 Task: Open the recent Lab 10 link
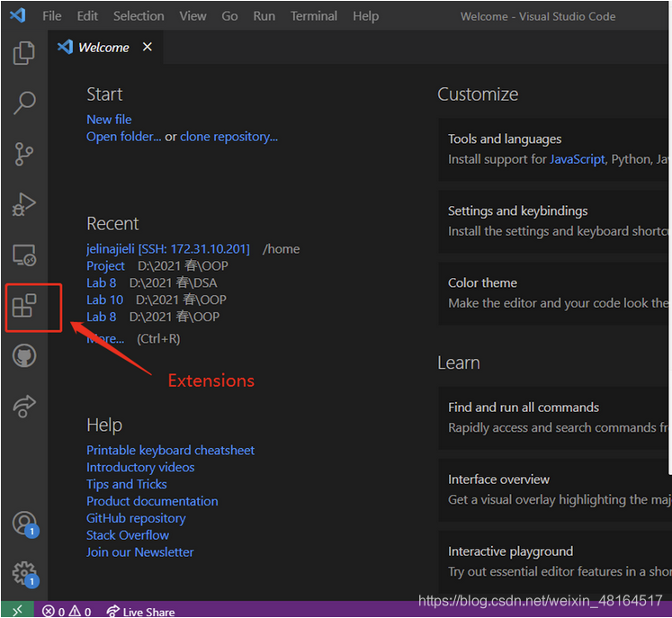tap(104, 300)
